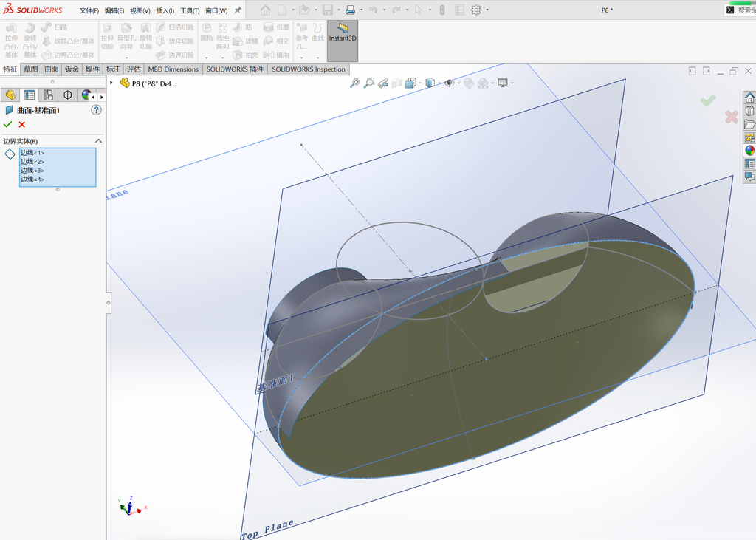This screenshot has width=756, height=540.
Task: Switch to the PropertyManager tab icon
Action: click(30, 95)
